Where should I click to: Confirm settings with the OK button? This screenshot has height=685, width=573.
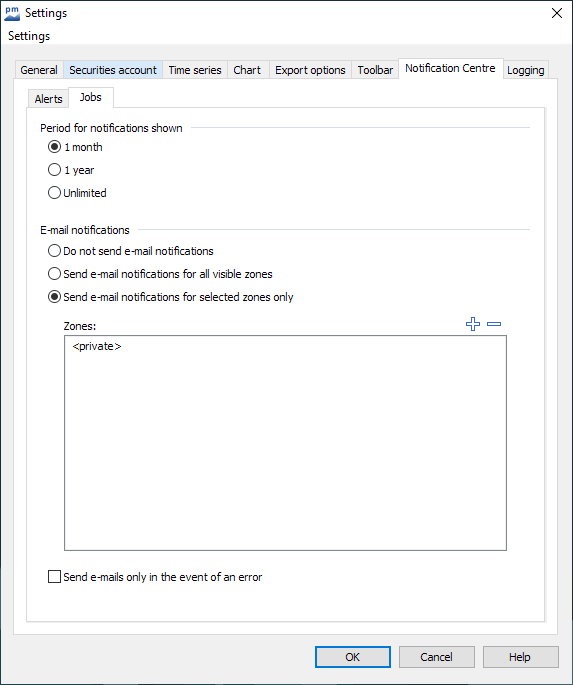[353, 657]
